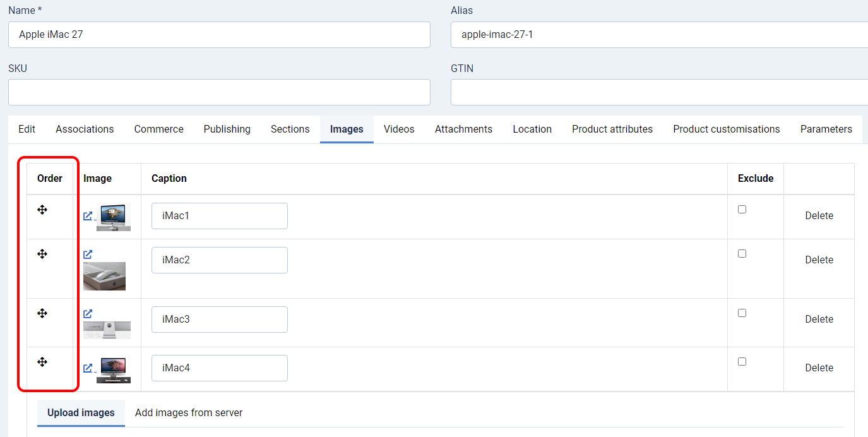Select the Sections tab
This screenshot has height=437, width=868.
(290, 129)
